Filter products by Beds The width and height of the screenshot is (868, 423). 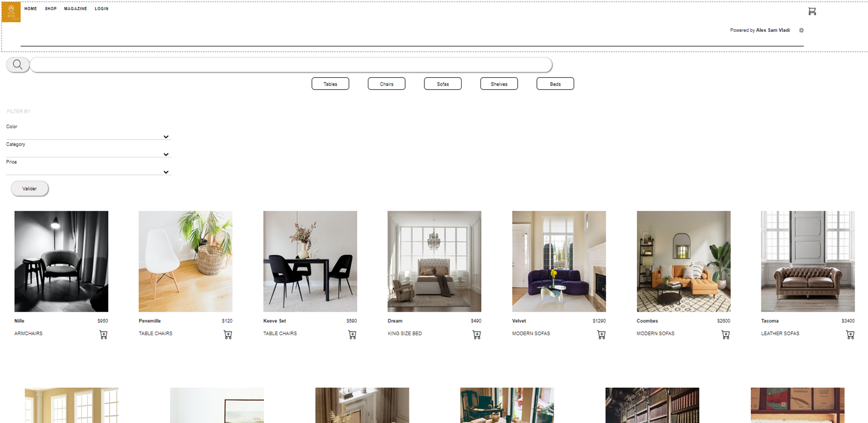(555, 84)
